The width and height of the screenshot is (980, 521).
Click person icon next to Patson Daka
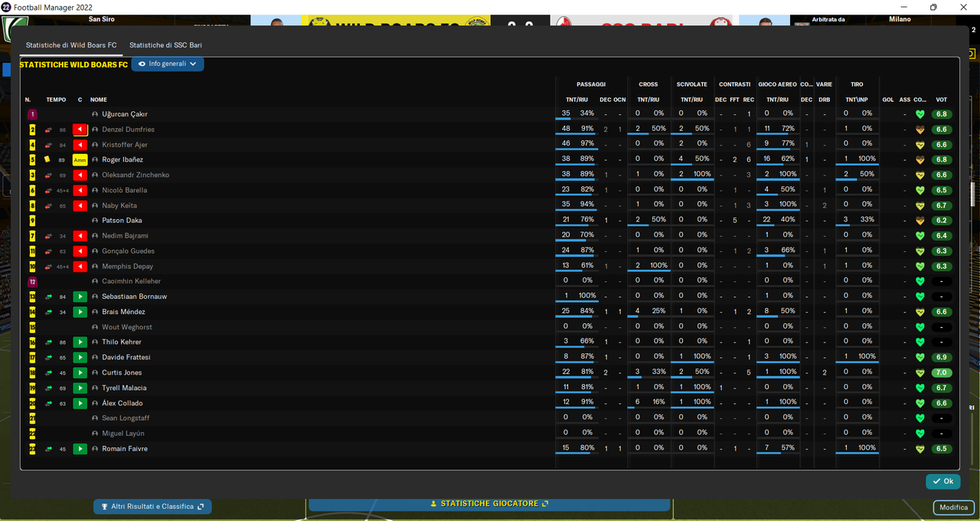(95, 221)
